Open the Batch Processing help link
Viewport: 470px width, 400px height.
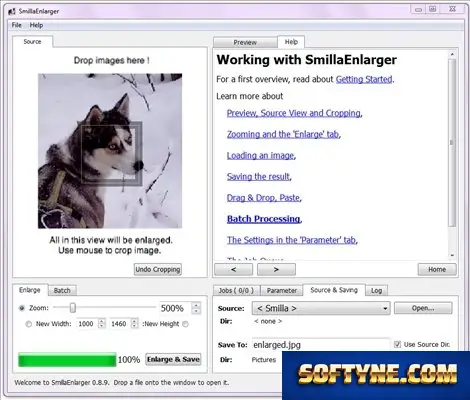click(264, 219)
